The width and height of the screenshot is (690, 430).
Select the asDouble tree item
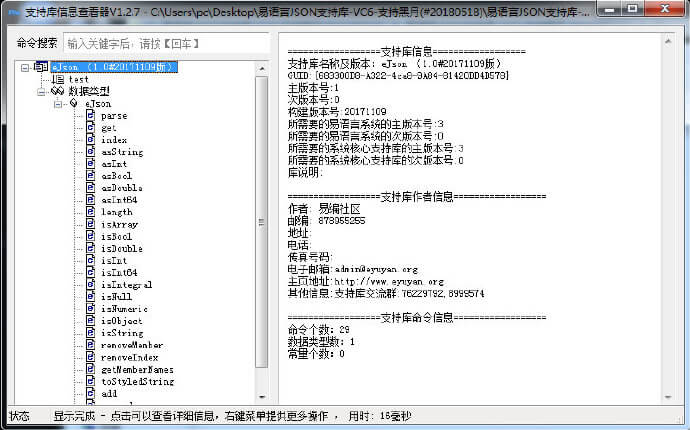click(x=122, y=188)
